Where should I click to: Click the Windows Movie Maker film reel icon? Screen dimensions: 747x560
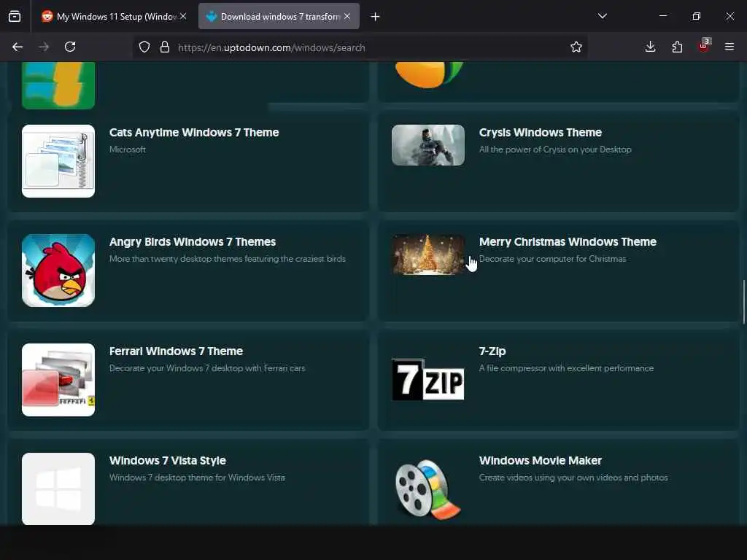[x=427, y=489]
